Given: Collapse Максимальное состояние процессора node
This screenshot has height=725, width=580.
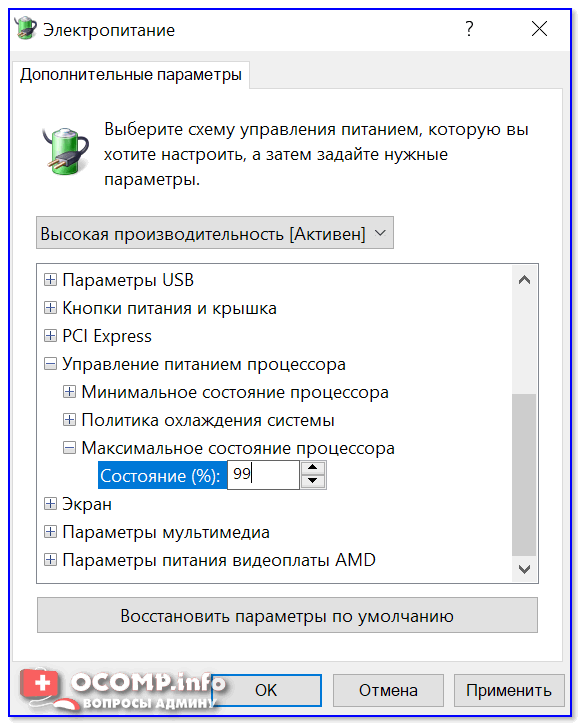Looking at the screenshot, I should pos(69,448).
